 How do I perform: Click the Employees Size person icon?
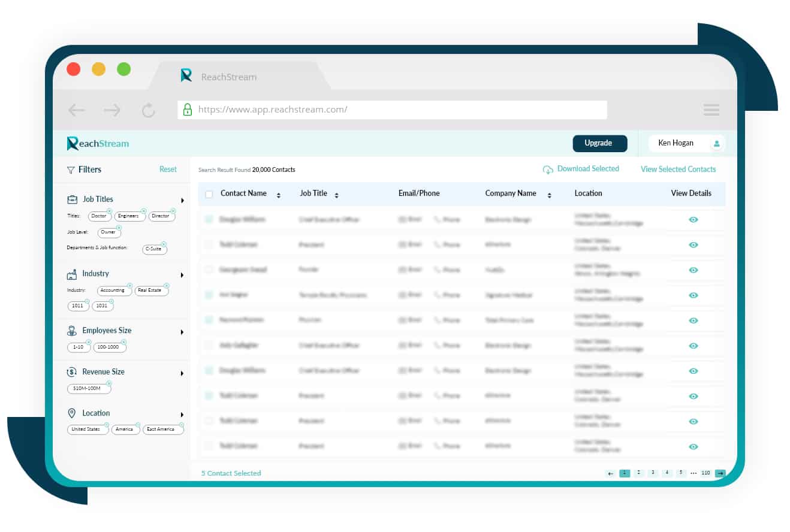[x=72, y=331]
